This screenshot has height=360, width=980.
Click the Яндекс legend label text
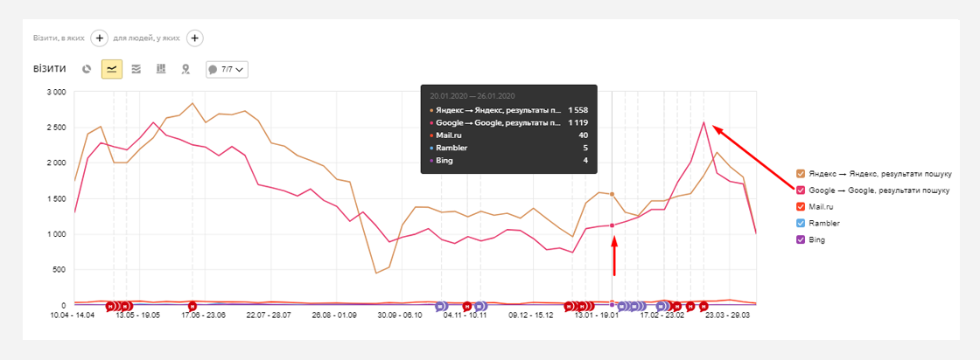pyautogui.click(x=879, y=174)
